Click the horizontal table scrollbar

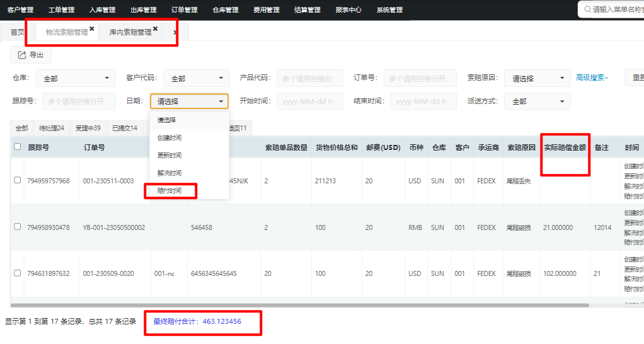click(x=300, y=306)
